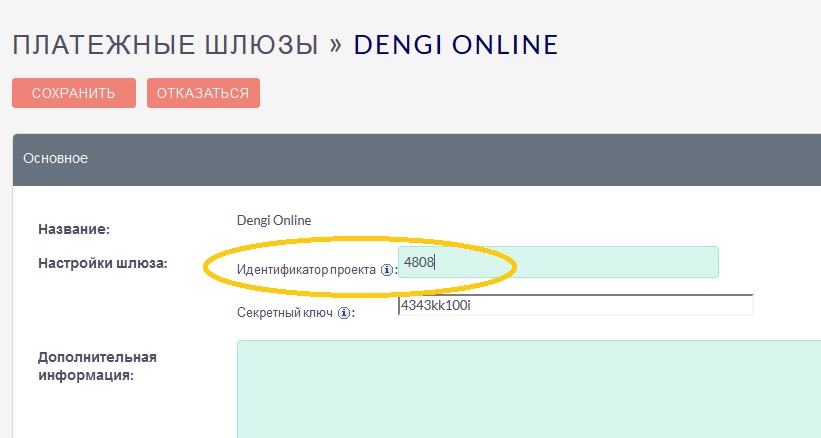
Task: Click the Dengi Online name value
Action: tap(274, 220)
